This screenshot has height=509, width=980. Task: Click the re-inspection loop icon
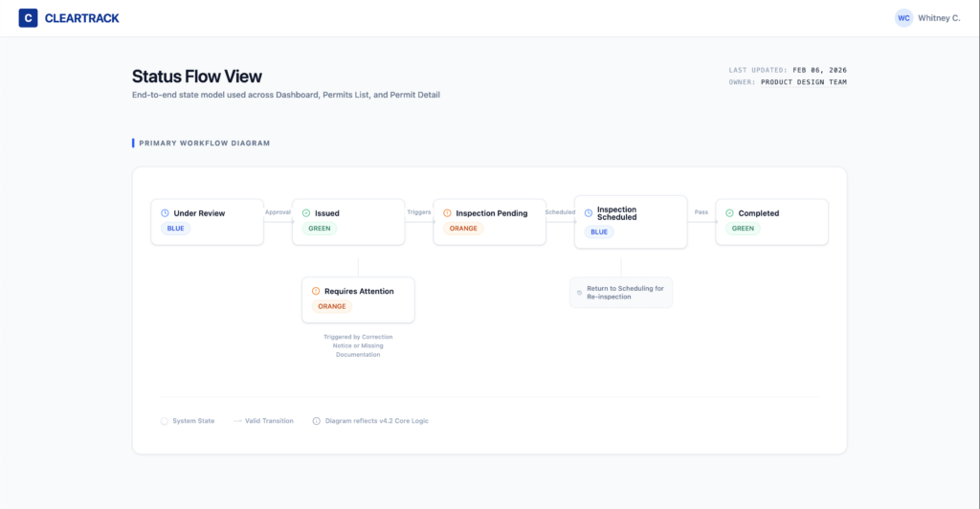point(580,293)
